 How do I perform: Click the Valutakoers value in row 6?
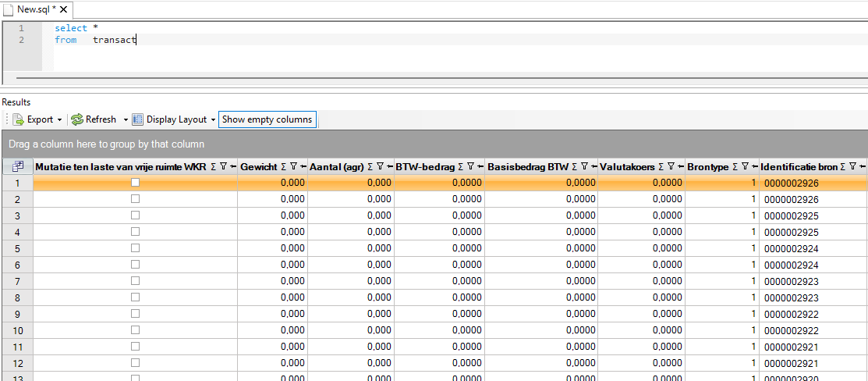click(642, 265)
